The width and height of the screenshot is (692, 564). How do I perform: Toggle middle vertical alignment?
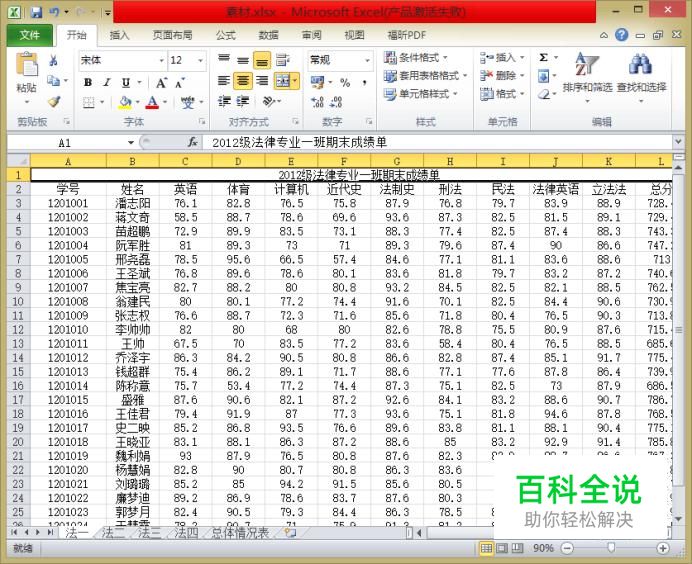click(243, 60)
